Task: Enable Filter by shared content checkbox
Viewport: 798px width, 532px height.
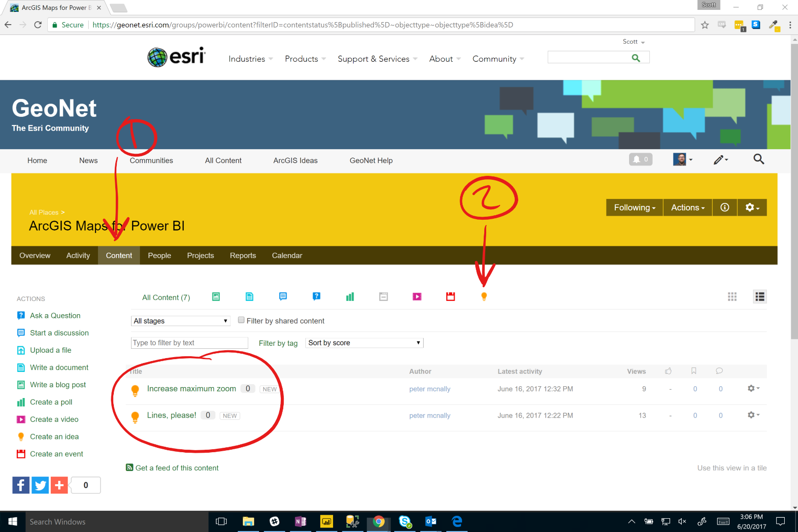Action: [x=241, y=320]
